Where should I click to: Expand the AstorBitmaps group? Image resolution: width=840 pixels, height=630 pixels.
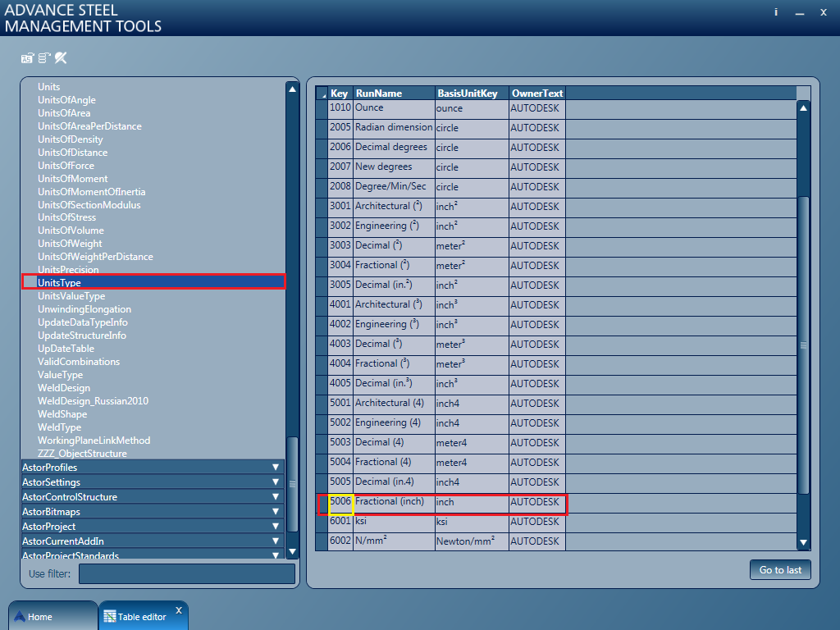click(x=153, y=512)
